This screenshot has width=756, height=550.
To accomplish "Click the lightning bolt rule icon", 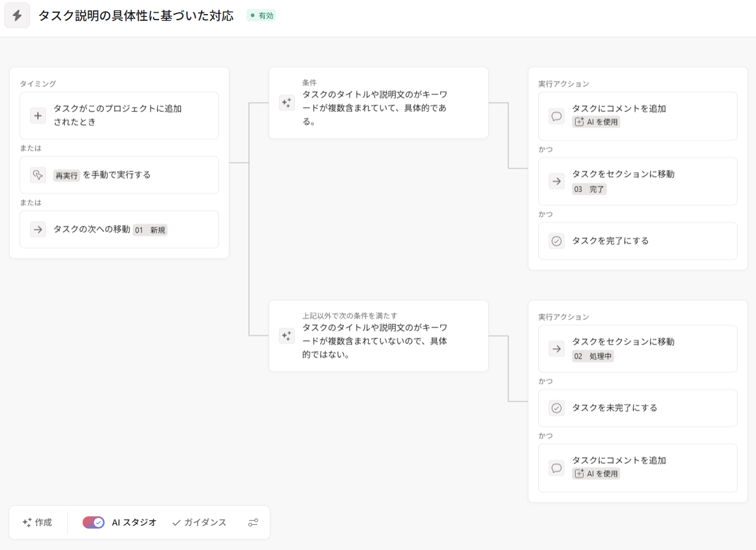I will click(x=17, y=15).
